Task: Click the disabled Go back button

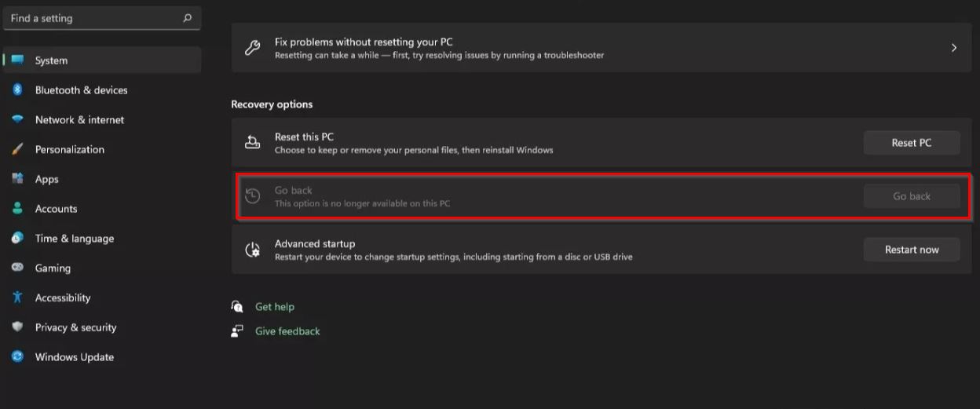Action: 912,196
